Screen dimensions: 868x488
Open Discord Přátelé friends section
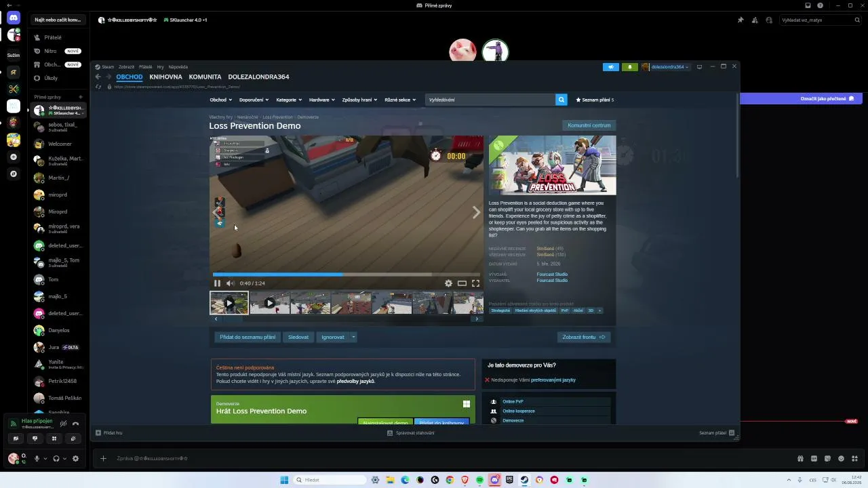pos(60,37)
